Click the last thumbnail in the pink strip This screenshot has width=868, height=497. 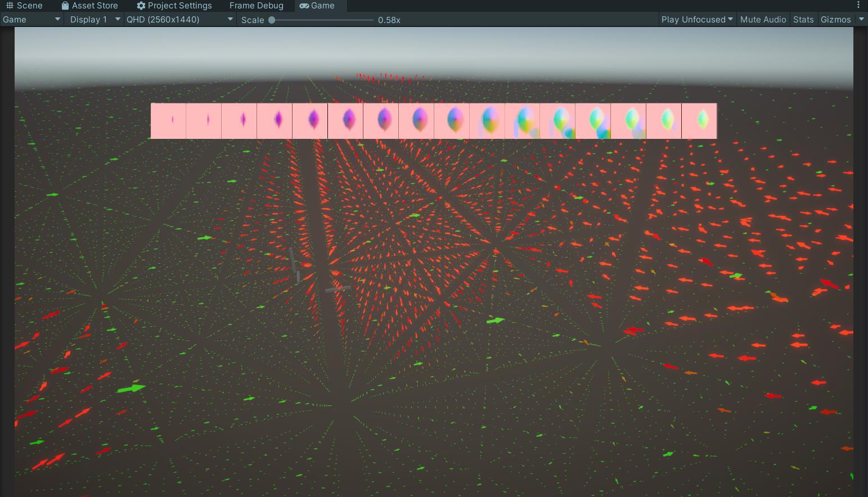coord(699,120)
